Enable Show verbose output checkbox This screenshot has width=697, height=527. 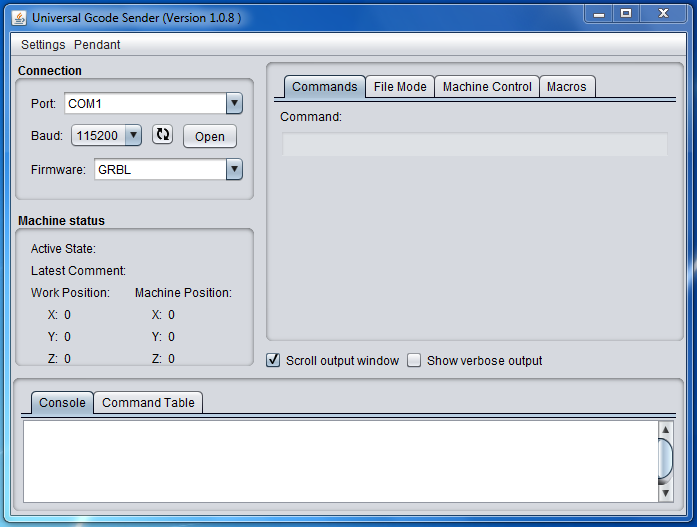coord(414,360)
